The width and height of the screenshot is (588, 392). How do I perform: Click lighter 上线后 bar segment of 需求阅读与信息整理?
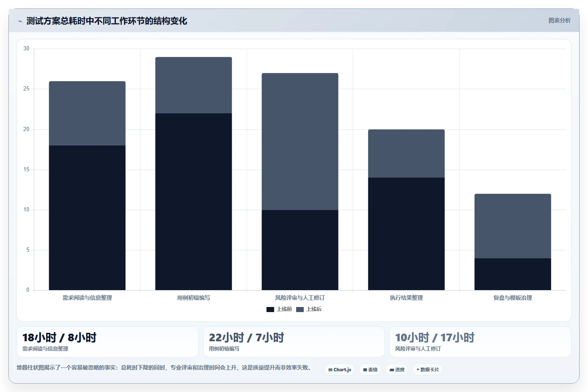tap(87, 113)
